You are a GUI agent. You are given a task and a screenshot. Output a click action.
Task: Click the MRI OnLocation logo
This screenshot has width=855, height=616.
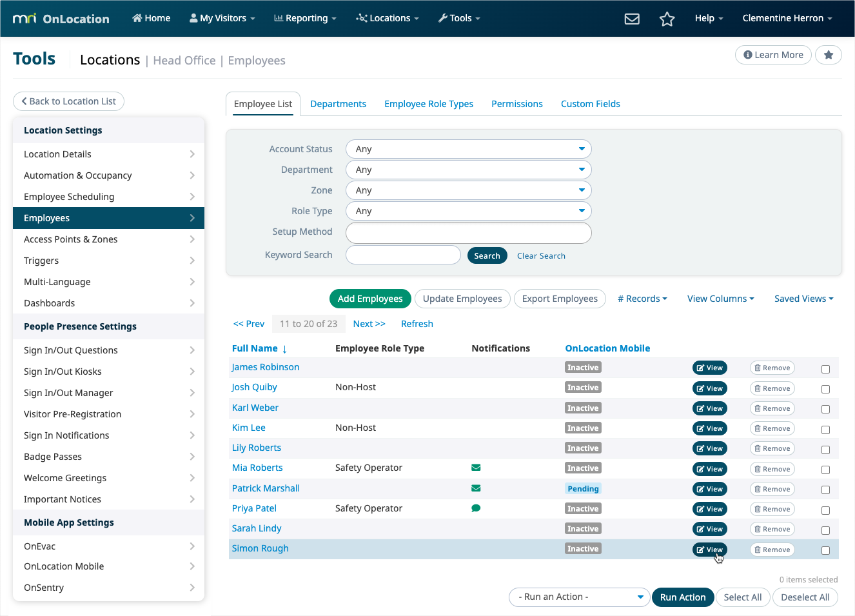click(x=61, y=19)
